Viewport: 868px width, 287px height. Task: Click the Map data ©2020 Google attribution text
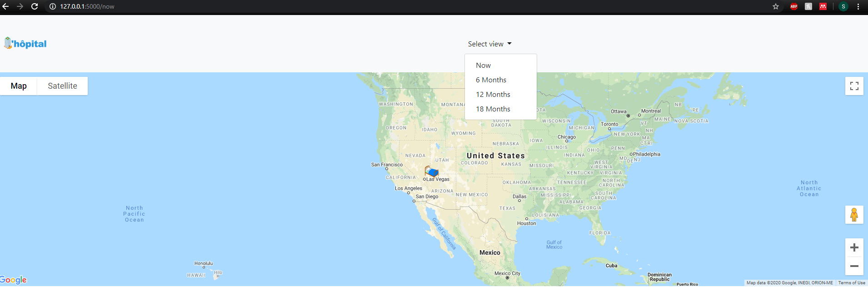pos(790,283)
